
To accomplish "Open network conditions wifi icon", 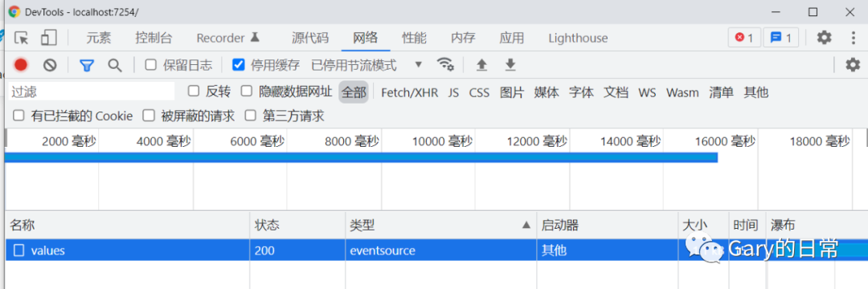I will click(x=445, y=65).
